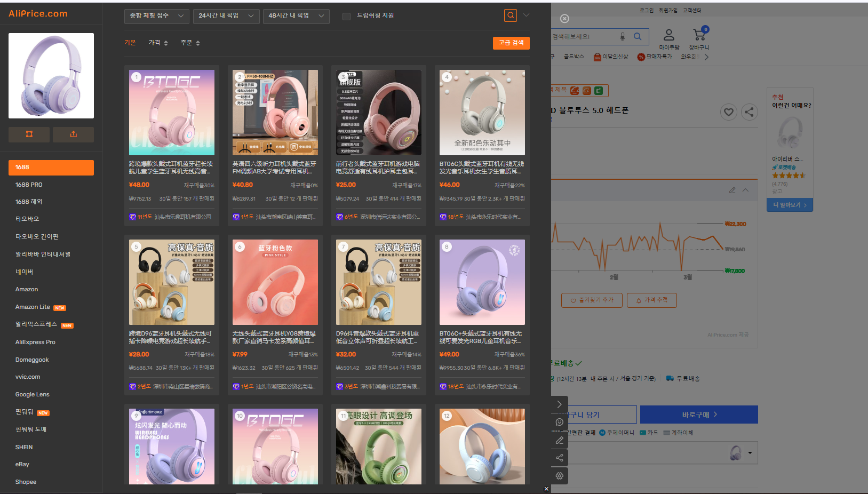This screenshot has width=868, height=494.
Task: Click the upload image icon under the preview
Action: [x=73, y=134]
